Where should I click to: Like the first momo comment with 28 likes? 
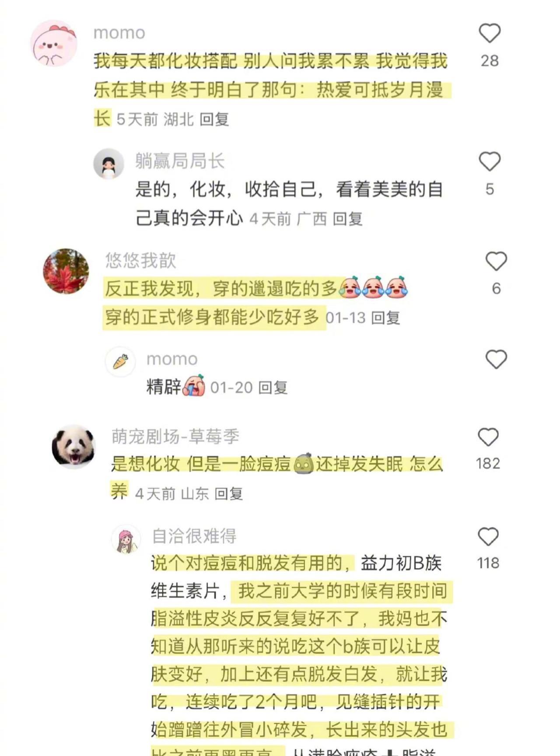point(489,33)
